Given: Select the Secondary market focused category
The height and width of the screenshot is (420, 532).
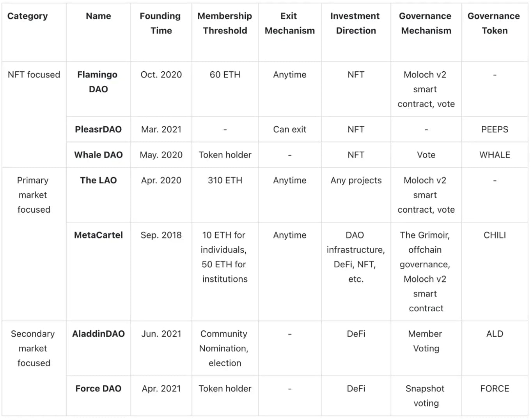Looking at the screenshot, I should pos(34,348).
